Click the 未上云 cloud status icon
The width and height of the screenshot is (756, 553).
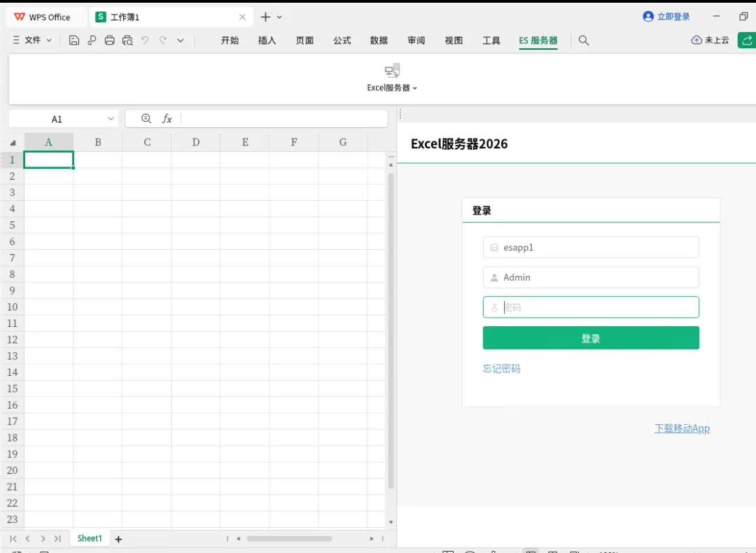(696, 41)
